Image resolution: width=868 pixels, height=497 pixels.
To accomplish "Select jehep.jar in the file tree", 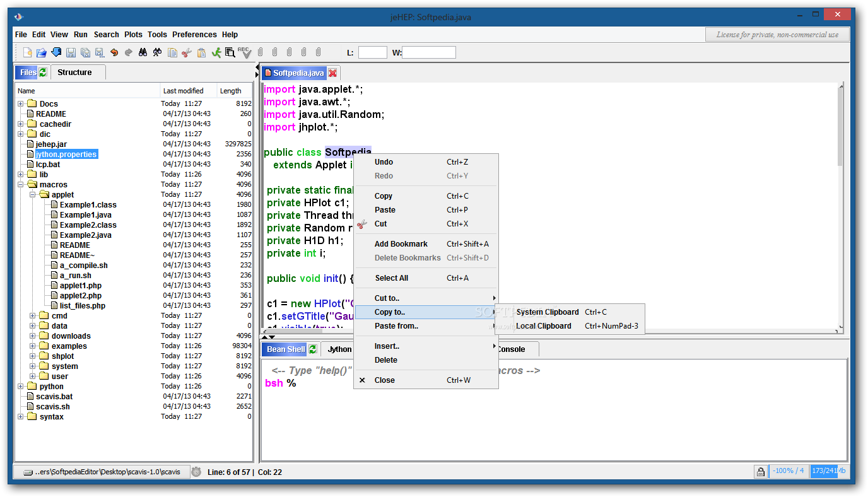I will [51, 144].
